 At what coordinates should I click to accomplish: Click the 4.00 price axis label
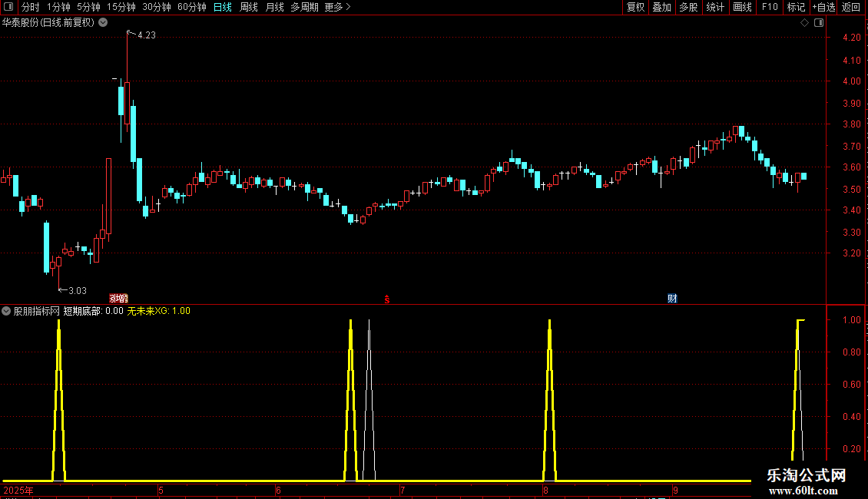851,81
